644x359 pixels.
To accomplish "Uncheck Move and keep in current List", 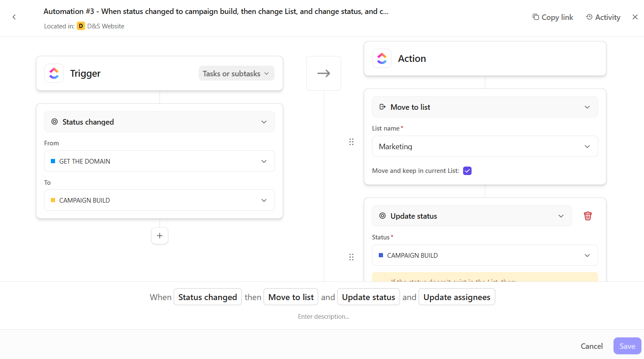I will [467, 171].
